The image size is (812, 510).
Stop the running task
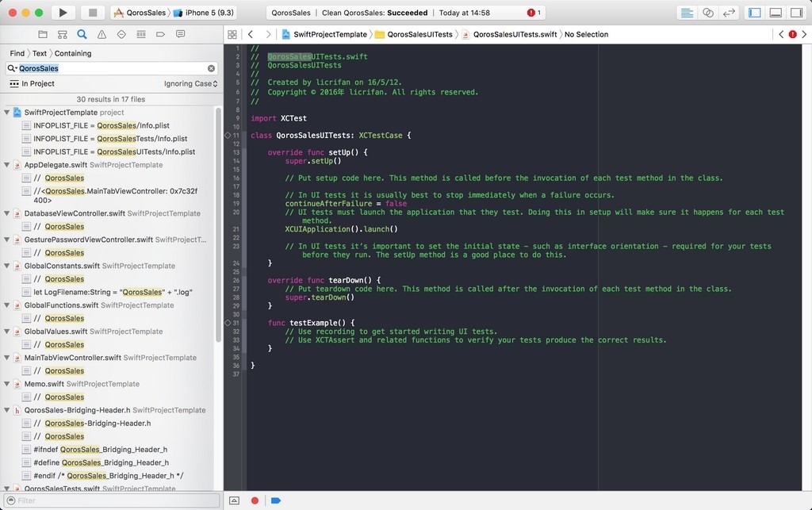[x=93, y=13]
